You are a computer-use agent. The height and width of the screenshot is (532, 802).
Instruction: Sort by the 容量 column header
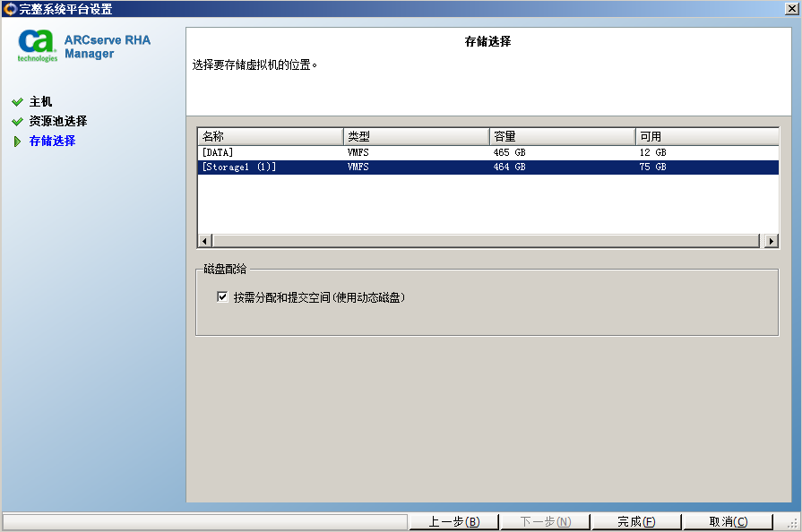[563, 136]
